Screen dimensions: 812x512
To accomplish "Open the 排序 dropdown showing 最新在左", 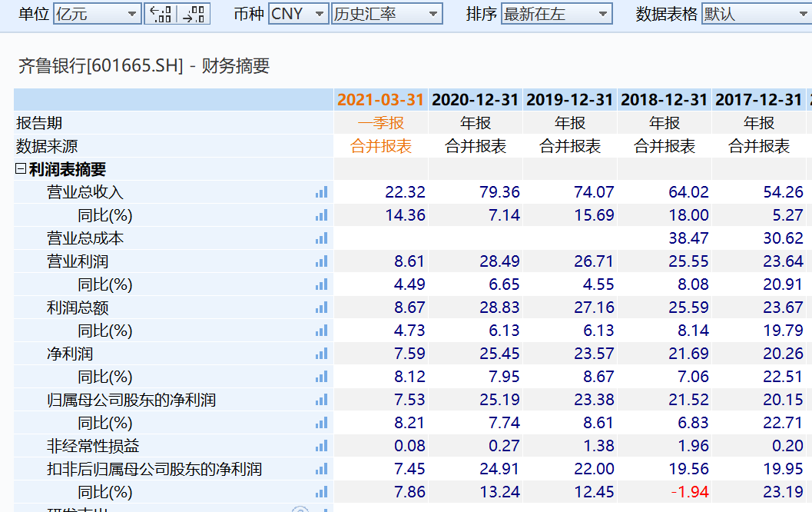I will [x=557, y=14].
